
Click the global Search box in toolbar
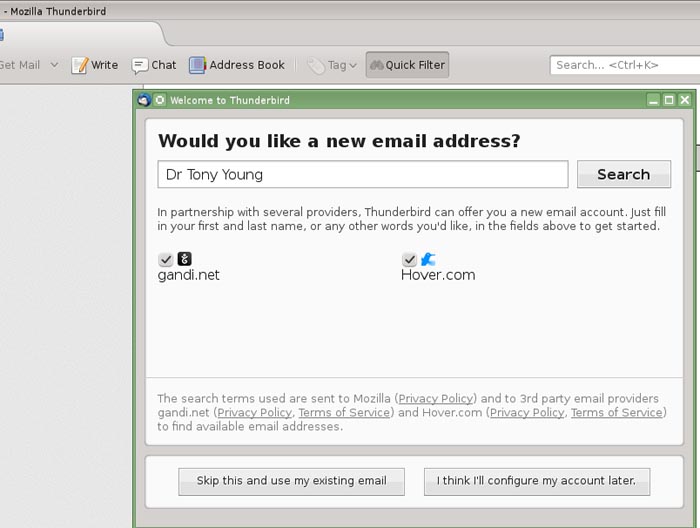coord(625,65)
